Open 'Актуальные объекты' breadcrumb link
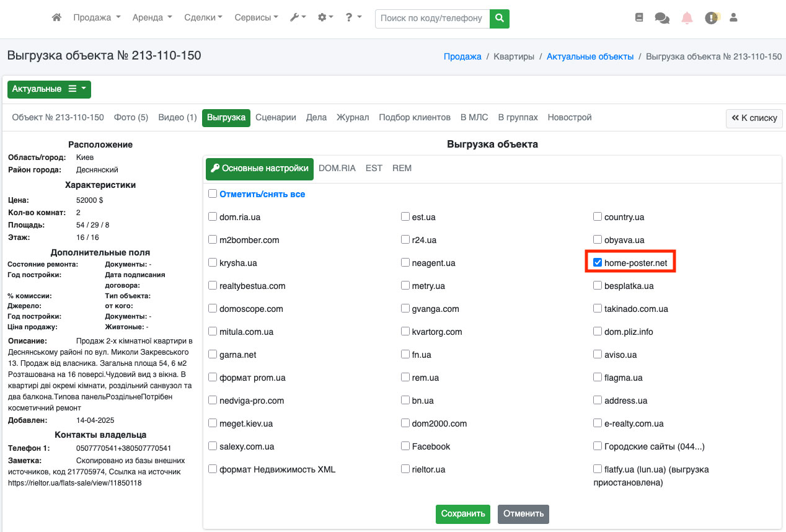This screenshot has width=786, height=532. pos(589,56)
